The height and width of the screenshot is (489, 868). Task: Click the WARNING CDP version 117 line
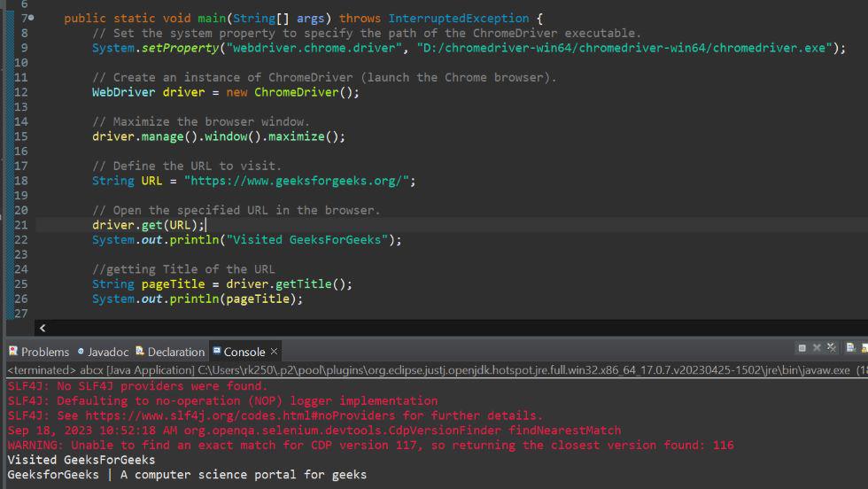click(x=370, y=445)
